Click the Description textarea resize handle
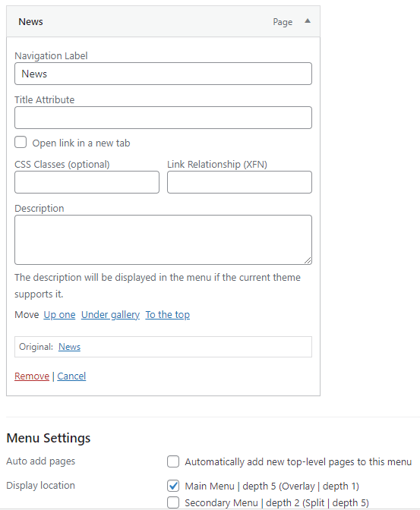Viewport: 420px width, 510px height. pyautogui.click(x=308, y=260)
